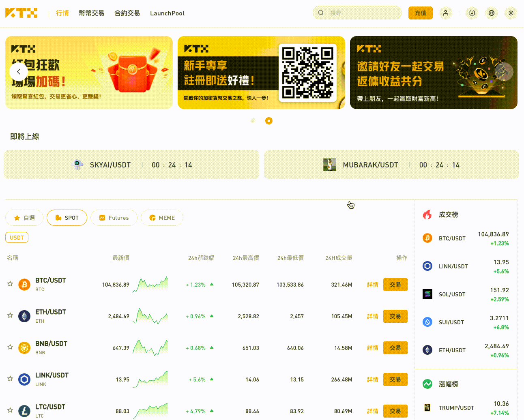
Task: Favorite LINK/USDT with star
Action: pos(10,379)
